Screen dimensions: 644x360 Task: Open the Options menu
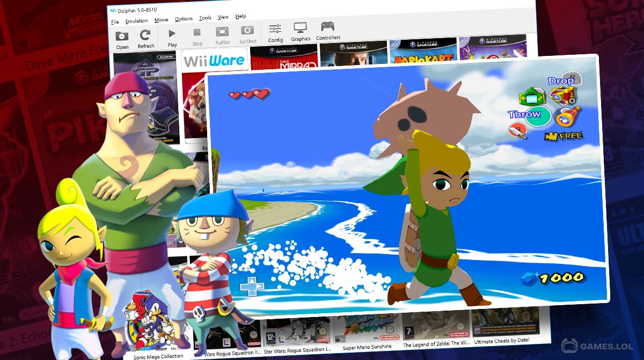(184, 19)
